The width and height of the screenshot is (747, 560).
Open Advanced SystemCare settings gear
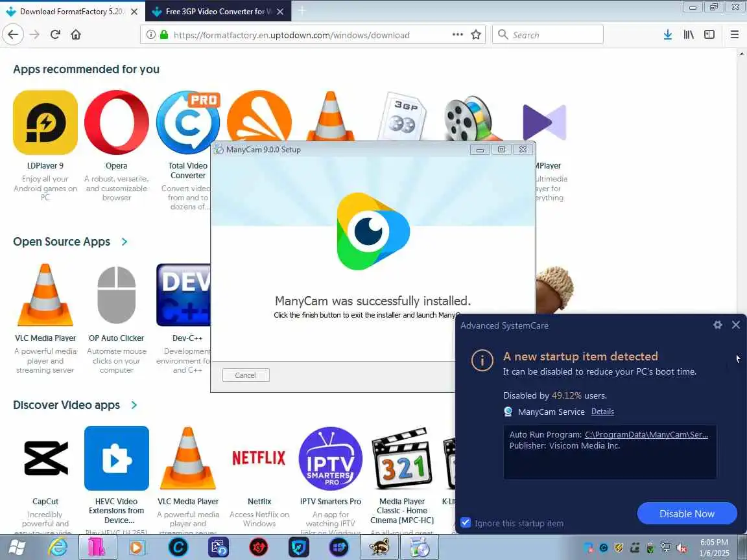tap(717, 325)
